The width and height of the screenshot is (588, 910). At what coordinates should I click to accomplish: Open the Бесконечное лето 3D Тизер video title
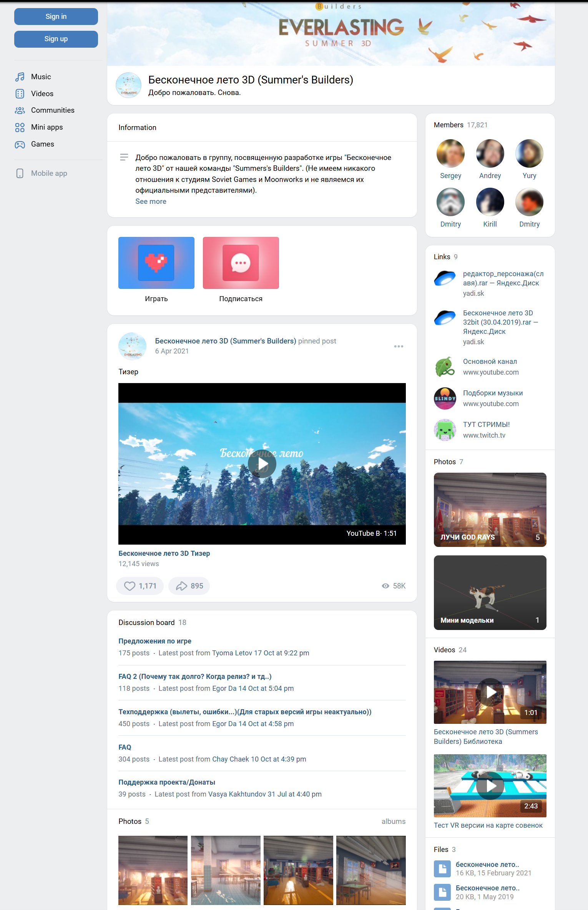164,553
